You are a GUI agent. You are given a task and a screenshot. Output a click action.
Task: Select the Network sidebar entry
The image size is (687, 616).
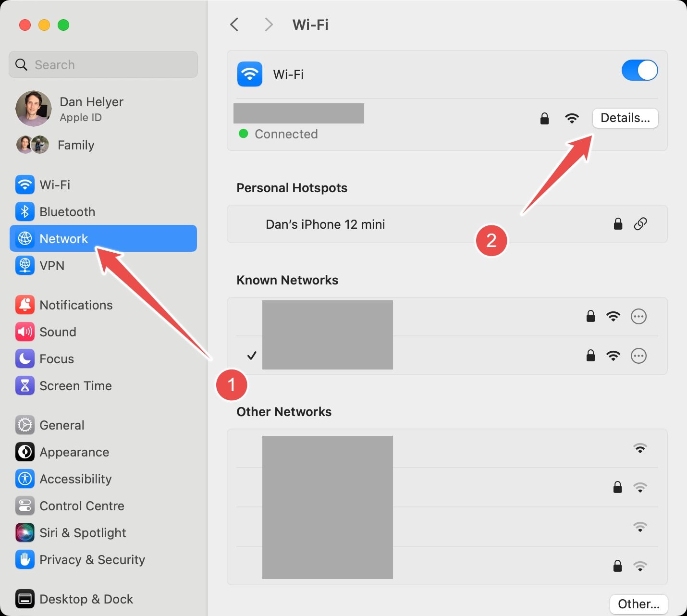103,238
